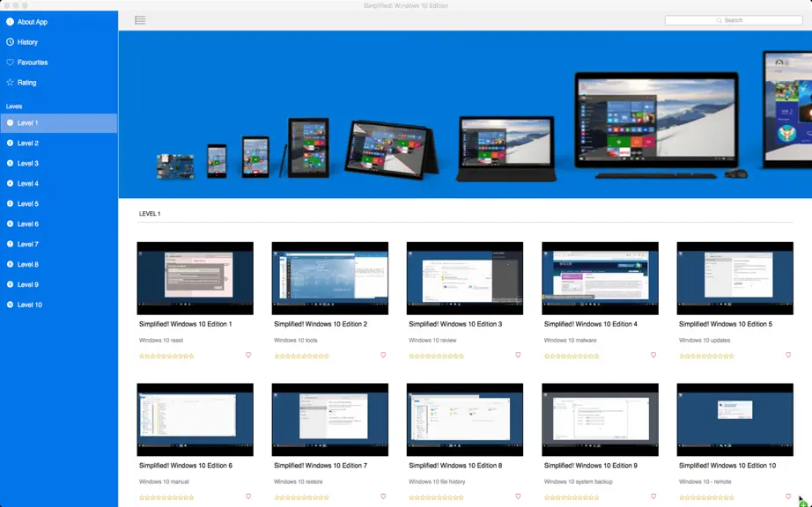Select Level 4 in the sidebar
812x507 pixels.
pos(58,184)
